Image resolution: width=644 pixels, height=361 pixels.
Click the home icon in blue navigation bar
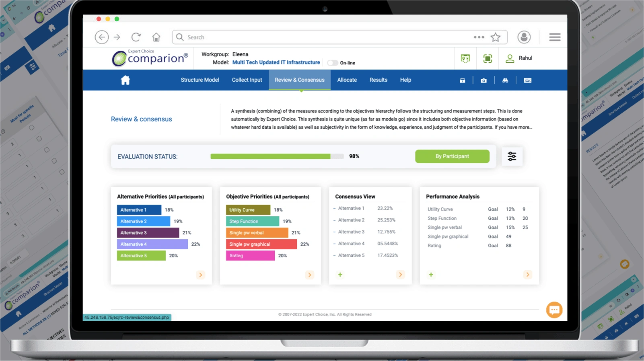(126, 80)
